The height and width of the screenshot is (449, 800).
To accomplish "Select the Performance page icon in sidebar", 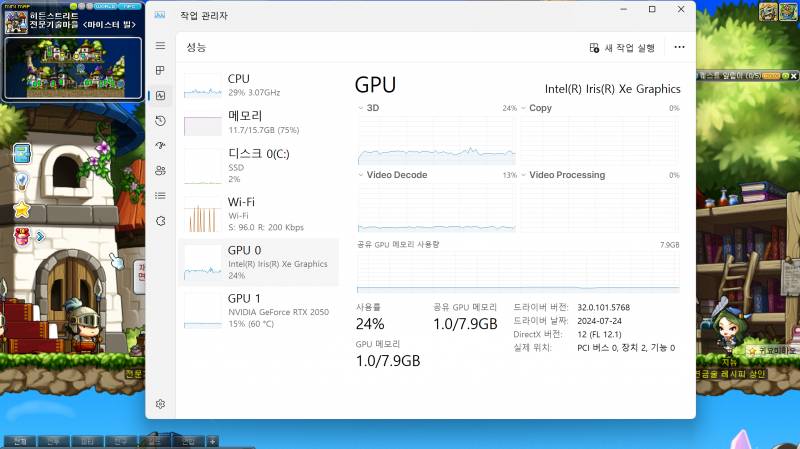I will pyautogui.click(x=160, y=95).
